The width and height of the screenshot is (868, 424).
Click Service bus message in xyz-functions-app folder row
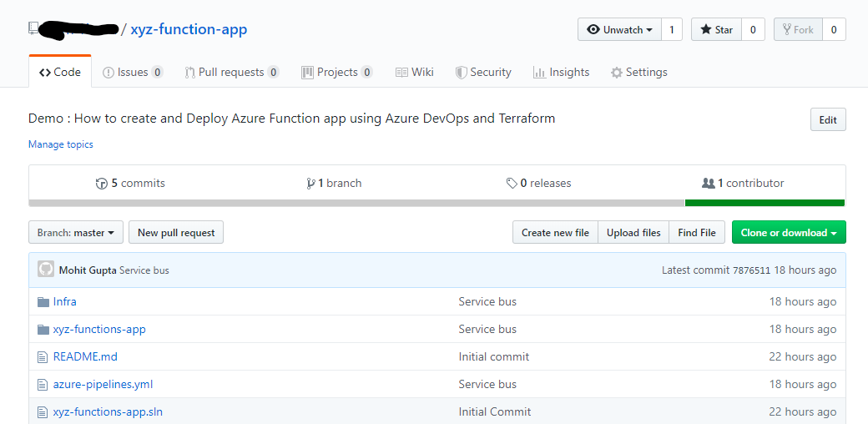tap(487, 330)
